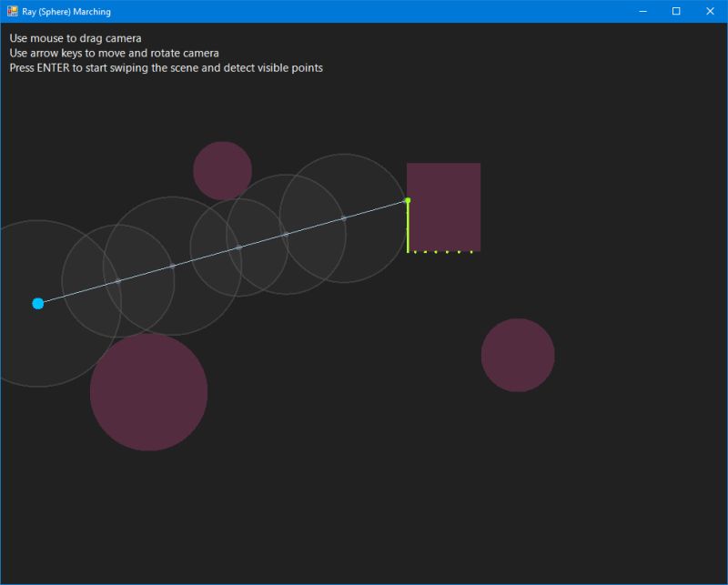Image resolution: width=728 pixels, height=585 pixels.
Task: Click the large purple circle at bottom
Action: 149,391
